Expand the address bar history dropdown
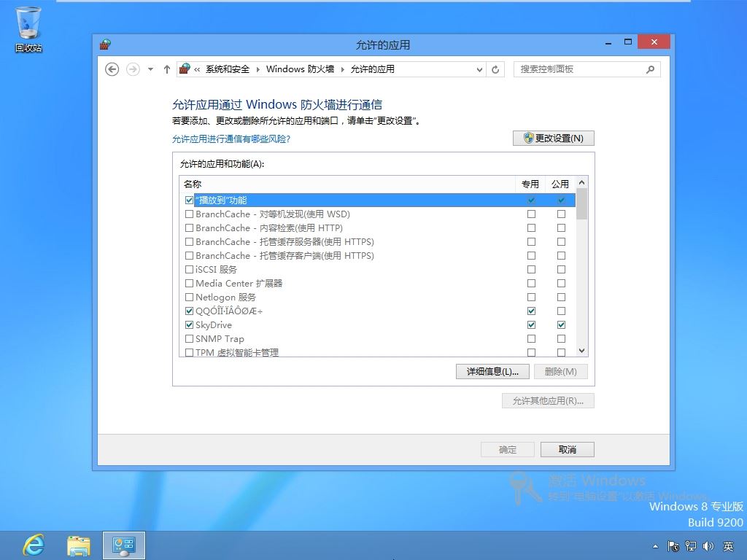 pyautogui.click(x=479, y=69)
